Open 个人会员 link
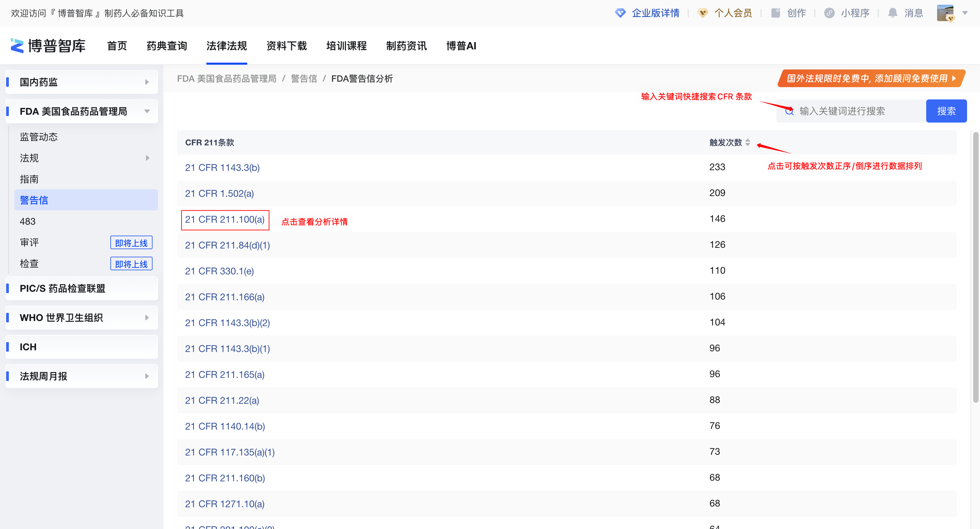Image resolution: width=980 pixels, height=529 pixels. [x=733, y=13]
